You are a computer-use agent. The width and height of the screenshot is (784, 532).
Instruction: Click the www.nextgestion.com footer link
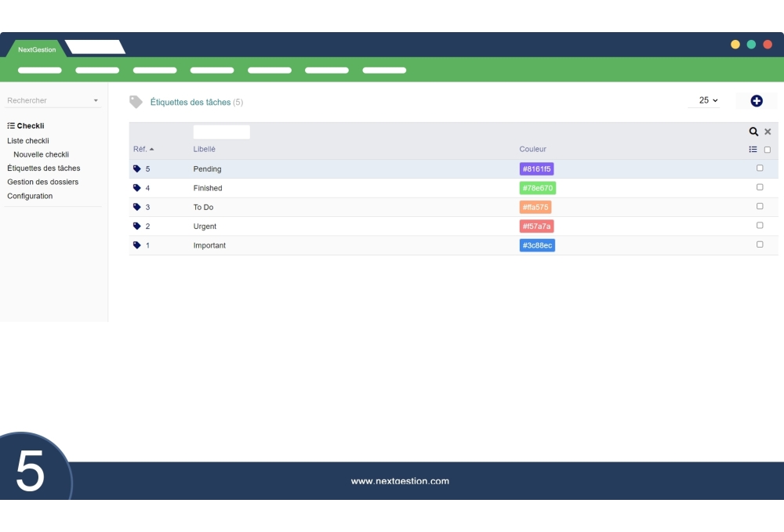401,480
